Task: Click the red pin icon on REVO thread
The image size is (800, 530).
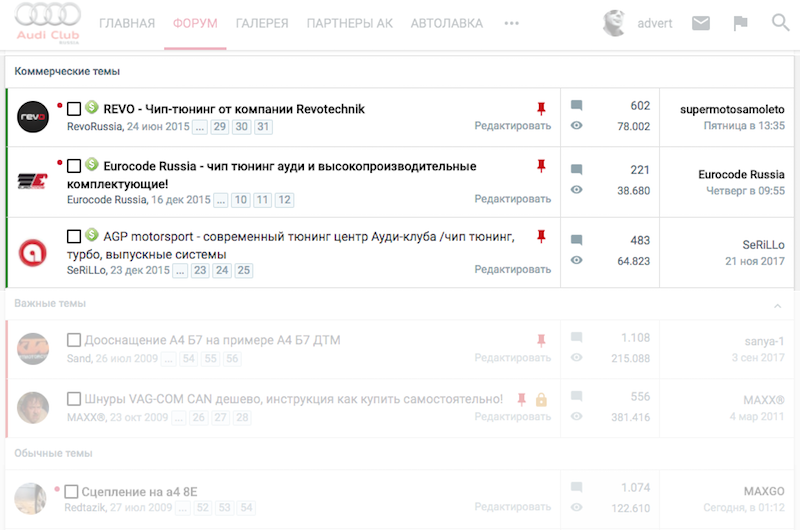Action: click(x=541, y=108)
